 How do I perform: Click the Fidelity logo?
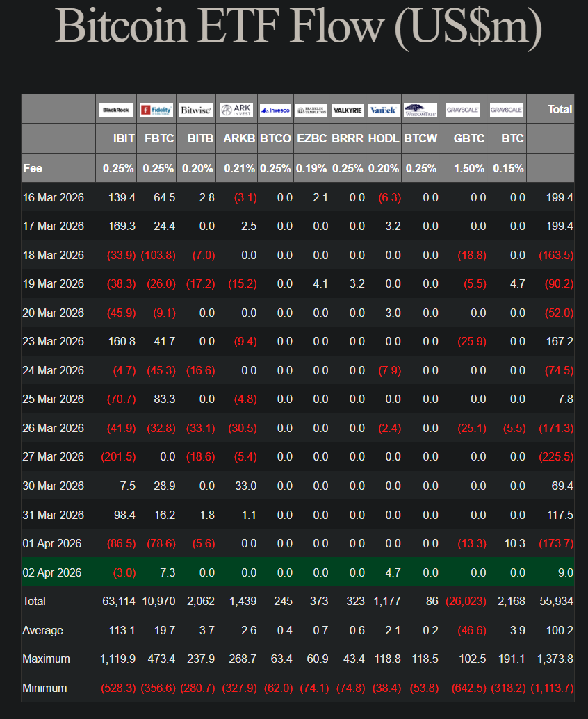pyautogui.click(x=156, y=110)
